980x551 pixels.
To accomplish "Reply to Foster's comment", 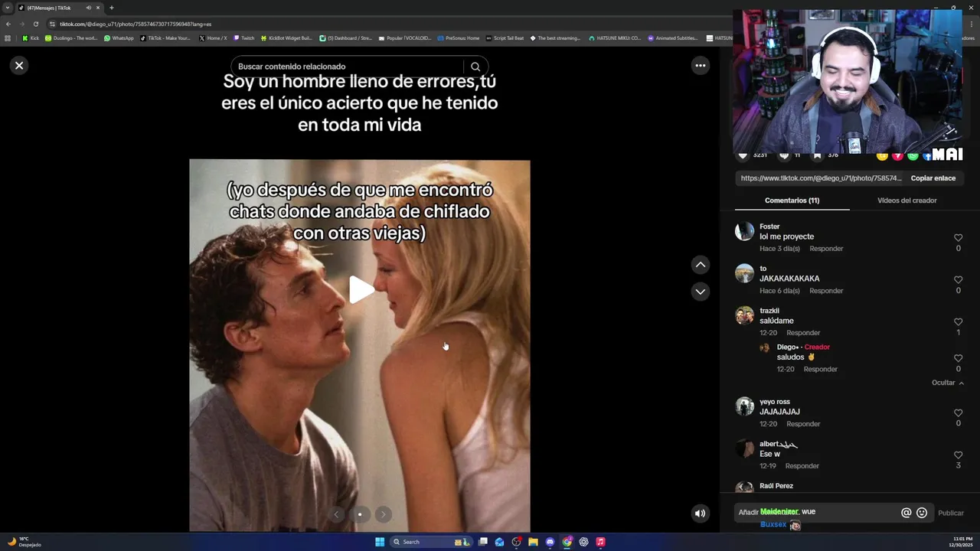I will (x=826, y=249).
